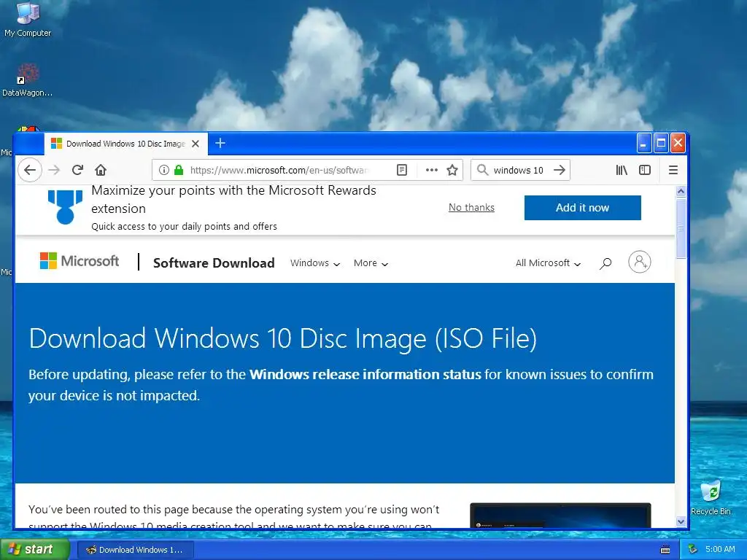Screen dimensions: 747x560
Task: Close the Download Windows 10 Disc Image tab
Action: [196, 144]
